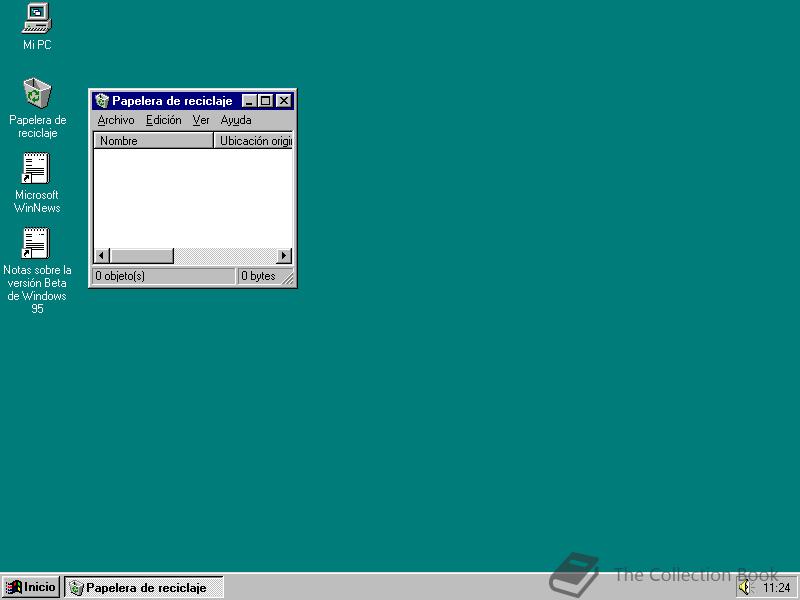The image size is (800, 600).
Task: Minimize the Papelera de reciclaje window
Action: (x=249, y=101)
